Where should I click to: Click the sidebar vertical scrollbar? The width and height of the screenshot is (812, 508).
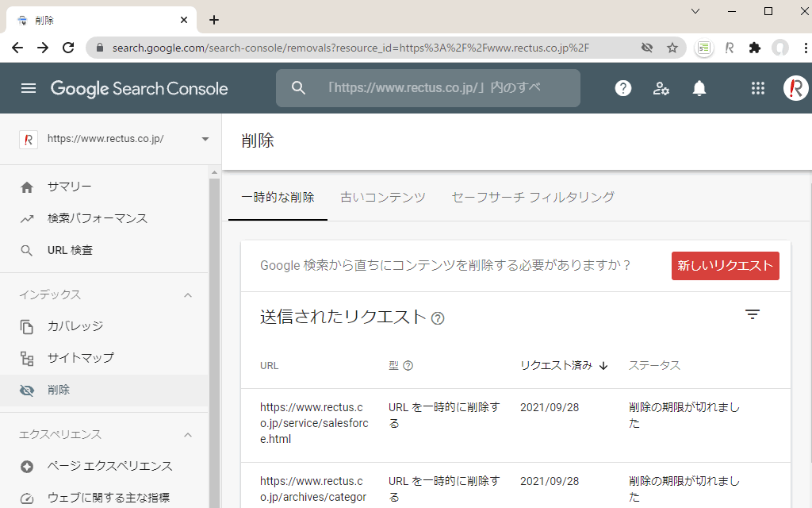click(214, 342)
